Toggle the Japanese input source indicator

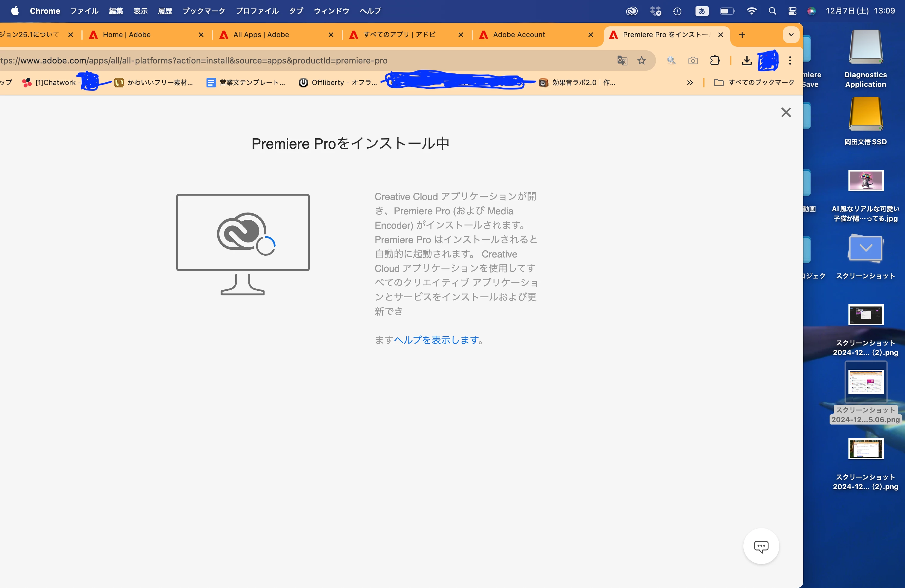(x=701, y=11)
